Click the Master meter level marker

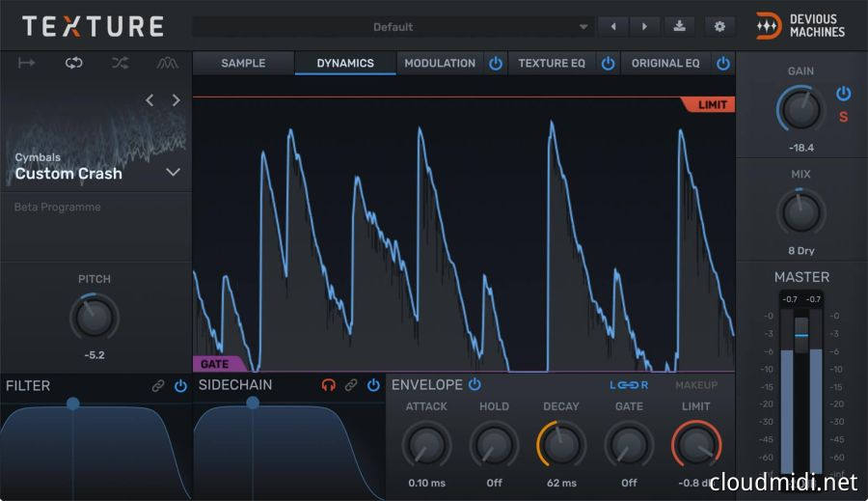(801, 335)
